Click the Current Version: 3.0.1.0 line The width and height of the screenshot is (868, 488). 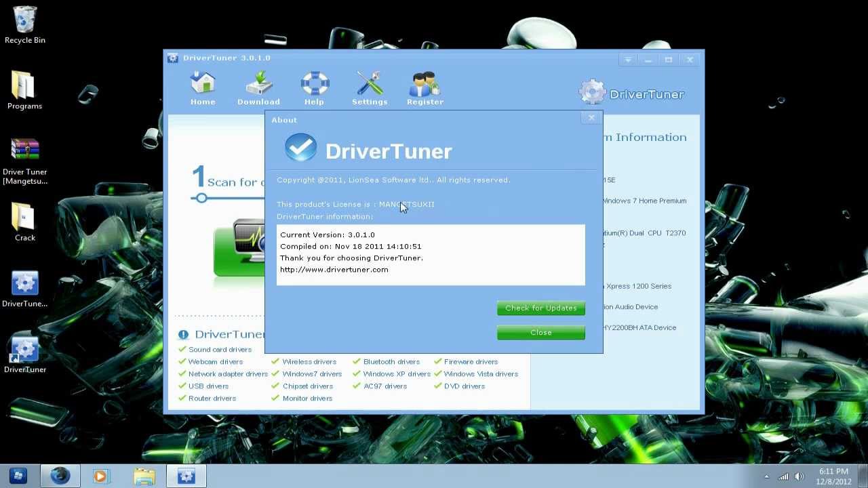pos(328,235)
